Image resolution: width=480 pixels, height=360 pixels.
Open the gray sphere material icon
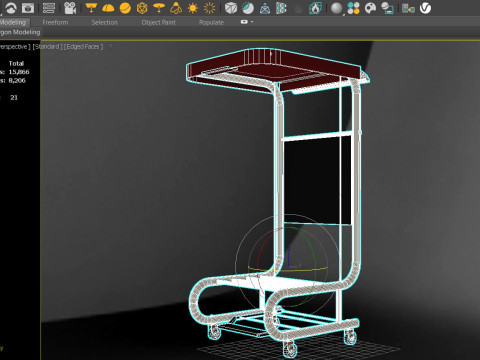pyautogui.click(x=337, y=8)
